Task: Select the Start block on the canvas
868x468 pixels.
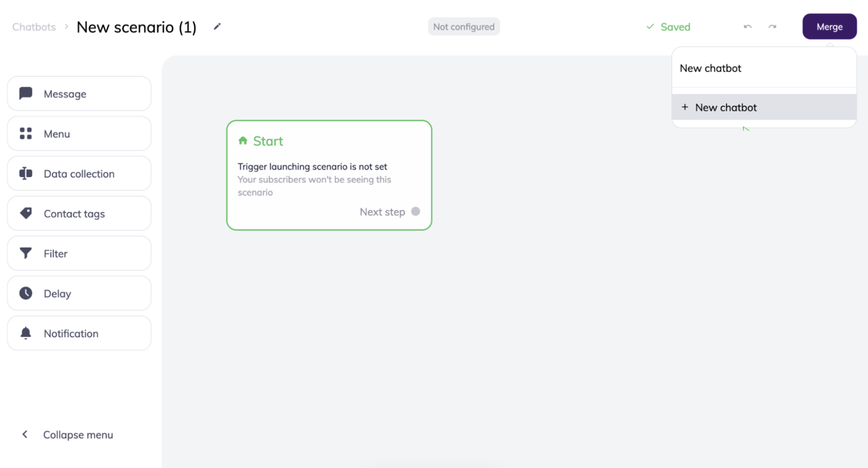Action: pos(328,175)
